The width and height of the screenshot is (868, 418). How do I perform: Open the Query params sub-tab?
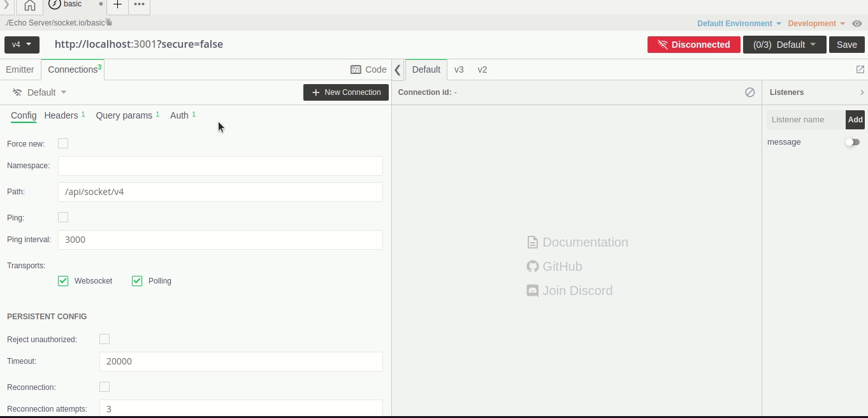pyautogui.click(x=124, y=115)
